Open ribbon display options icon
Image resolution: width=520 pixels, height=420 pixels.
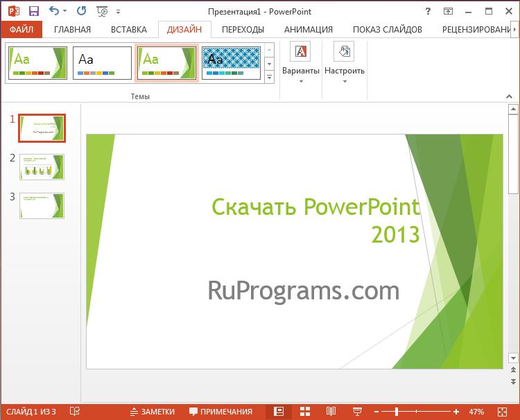pos(448,11)
